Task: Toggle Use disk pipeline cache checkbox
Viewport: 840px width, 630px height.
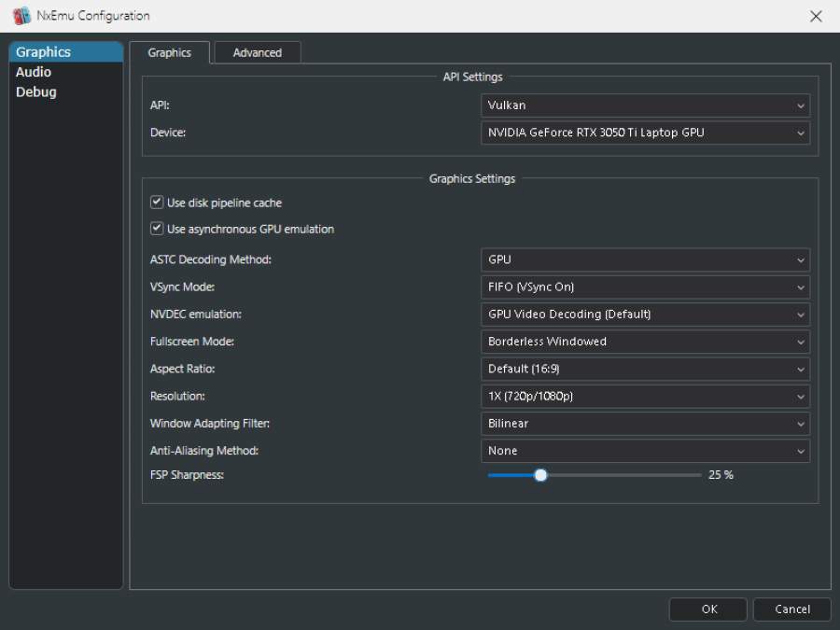Action: (157, 203)
